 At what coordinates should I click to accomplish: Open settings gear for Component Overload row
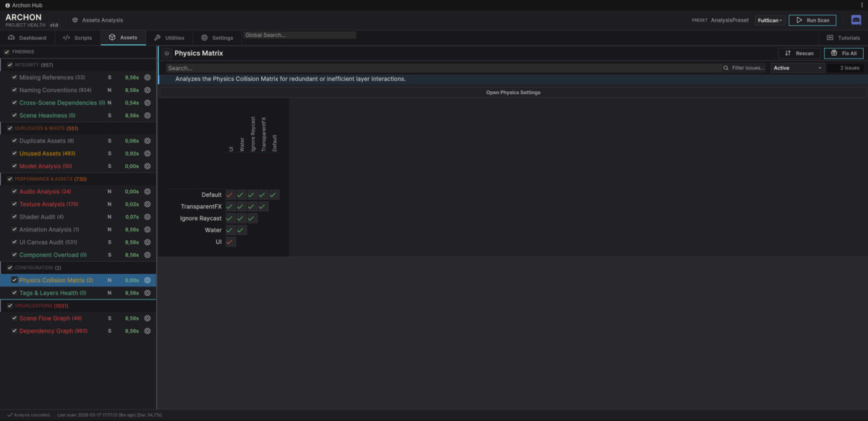pyautogui.click(x=147, y=255)
